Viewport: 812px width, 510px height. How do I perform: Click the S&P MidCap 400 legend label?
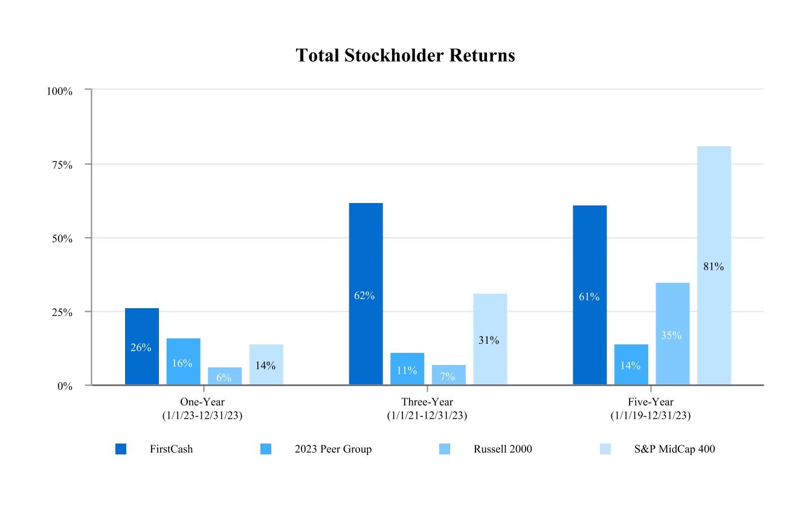[674, 449]
